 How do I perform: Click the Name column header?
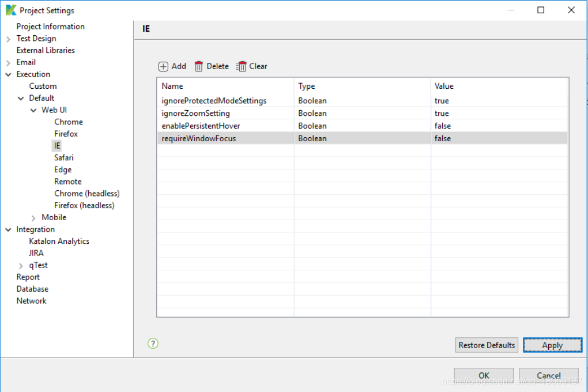point(226,86)
